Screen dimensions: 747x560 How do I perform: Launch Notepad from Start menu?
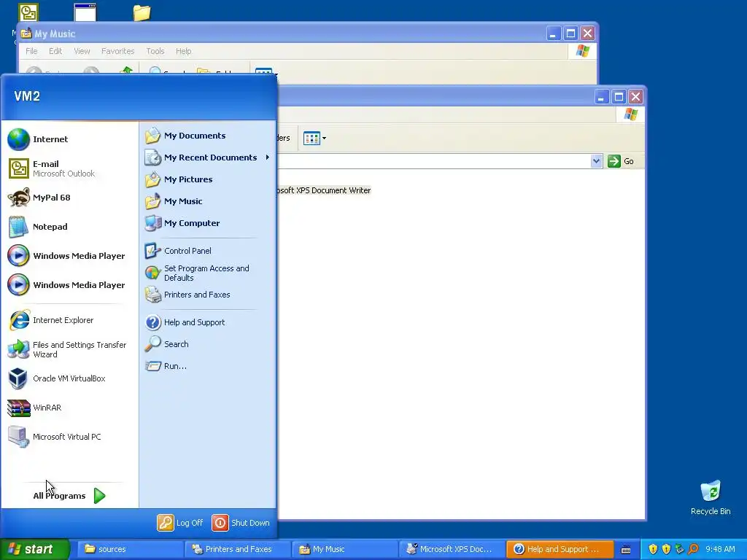point(69,227)
